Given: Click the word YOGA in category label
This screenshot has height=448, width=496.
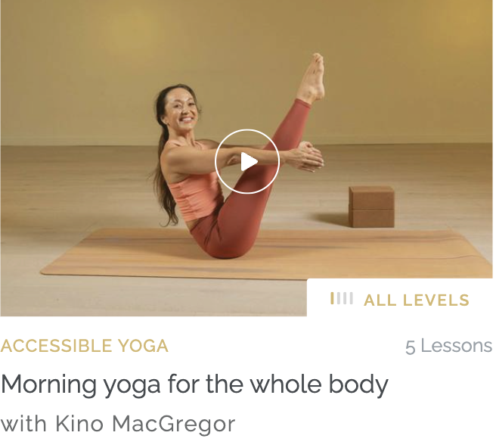Looking at the screenshot, I should [x=144, y=346].
